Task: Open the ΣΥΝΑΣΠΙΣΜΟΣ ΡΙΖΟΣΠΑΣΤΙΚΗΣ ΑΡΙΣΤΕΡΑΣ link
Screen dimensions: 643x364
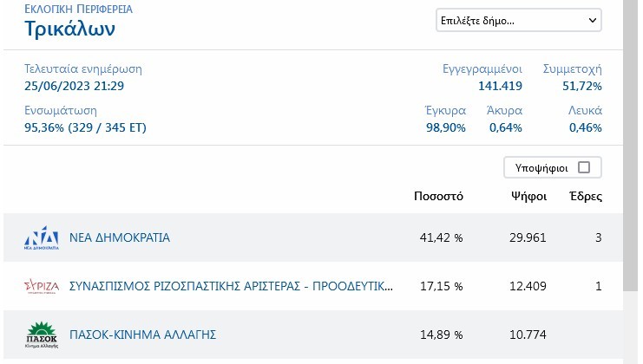Action: (x=231, y=286)
